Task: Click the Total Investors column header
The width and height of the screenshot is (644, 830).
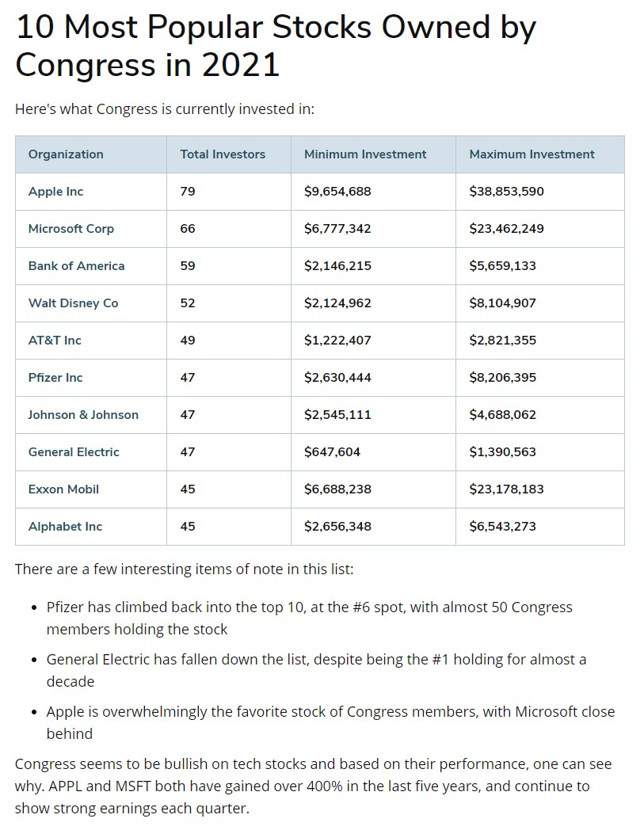Action: [x=223, y=154]
